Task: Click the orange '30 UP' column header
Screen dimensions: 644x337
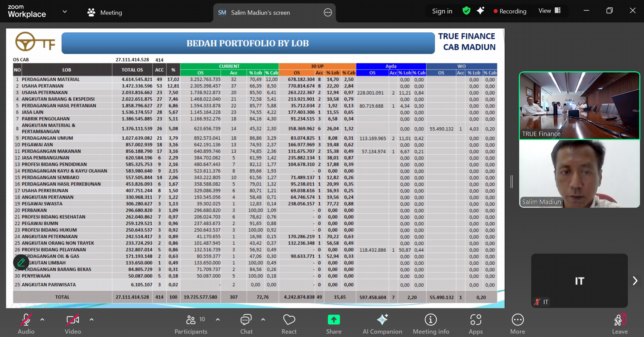Action: point(317,66)
